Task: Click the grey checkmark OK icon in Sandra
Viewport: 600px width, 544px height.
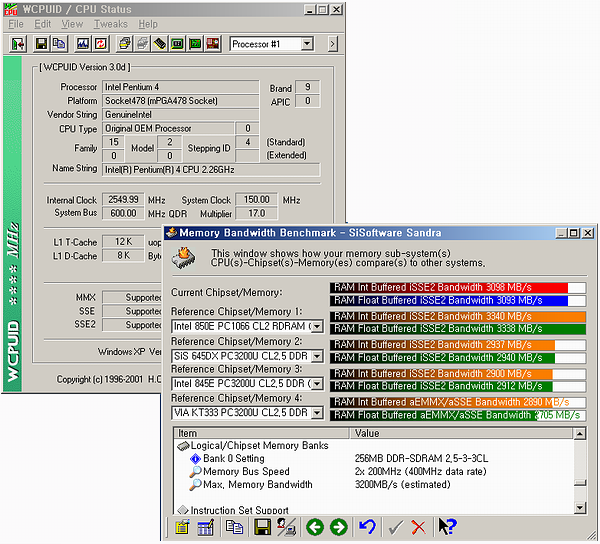Action: pos(396,528)
